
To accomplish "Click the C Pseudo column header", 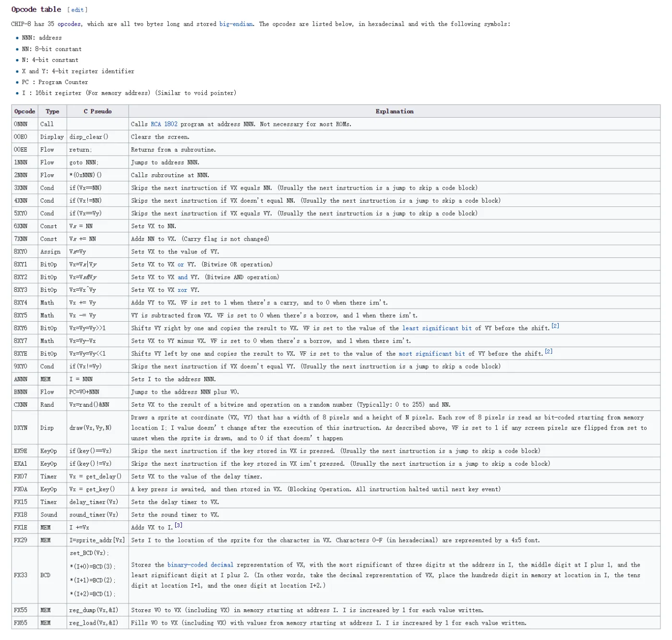I will 97,111.
